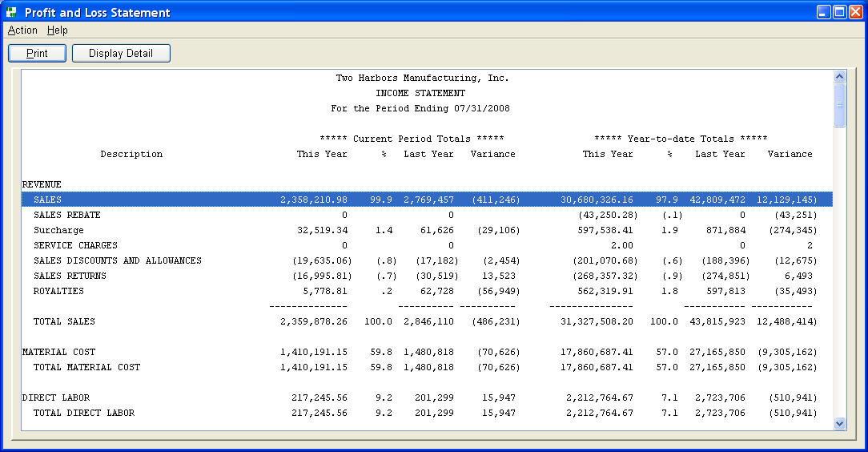Click the year-to-date sales 30,680,326.16
The height and width of the screenshot is (452, 868).
597,200
